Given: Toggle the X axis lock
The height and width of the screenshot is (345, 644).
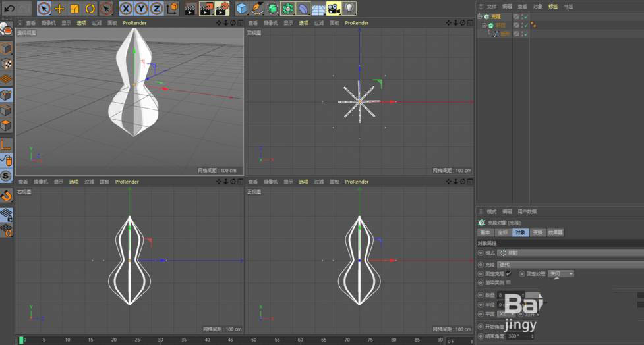Looking at the screenshot, I should 125,9.
